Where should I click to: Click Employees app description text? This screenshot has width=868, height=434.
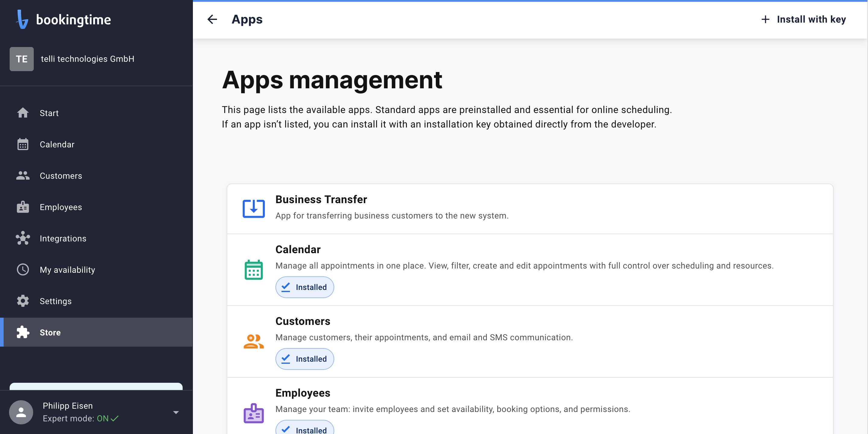click(452, 409)
